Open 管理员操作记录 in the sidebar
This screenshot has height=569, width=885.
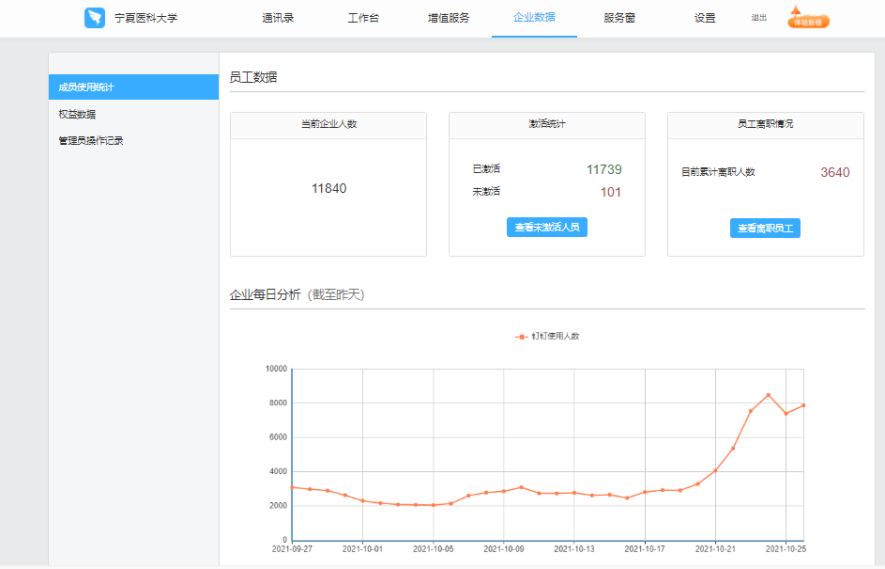(x=91, y=141)
